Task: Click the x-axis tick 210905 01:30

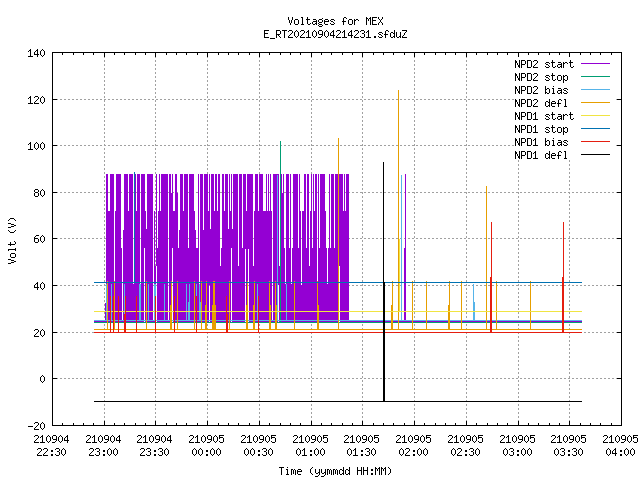Action: [x=362, y=446]
